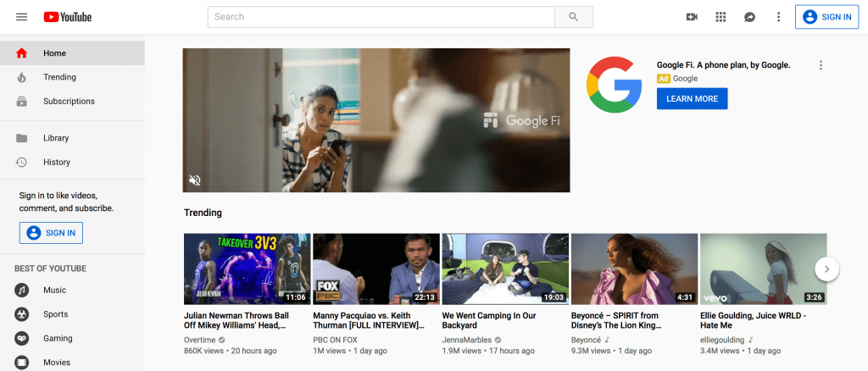Image resolution: width=868 pixels, height=371 pixels.
Task: Select Sports under Best of YouTube
Action: [73, 314]
